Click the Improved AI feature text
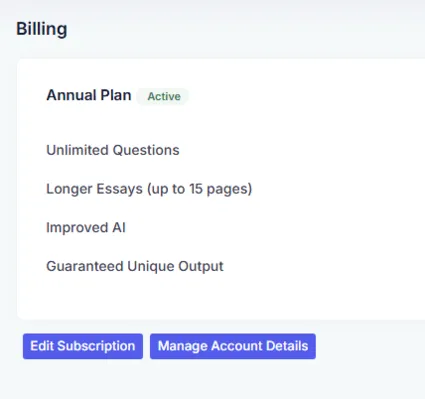This screenshot has height=399, width=425. tap(86, 228)
